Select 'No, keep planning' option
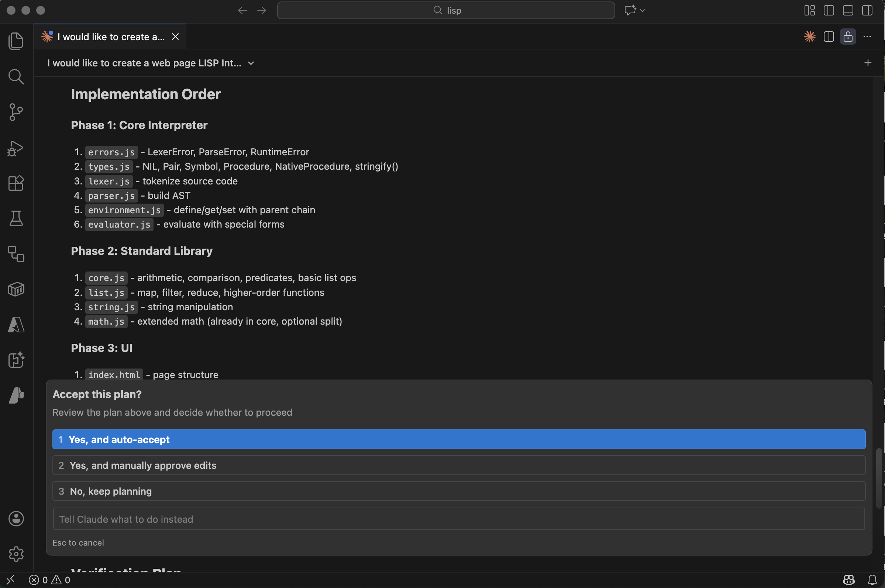The height and width of the screenshot is (588, 885). [x=458, y=491]
